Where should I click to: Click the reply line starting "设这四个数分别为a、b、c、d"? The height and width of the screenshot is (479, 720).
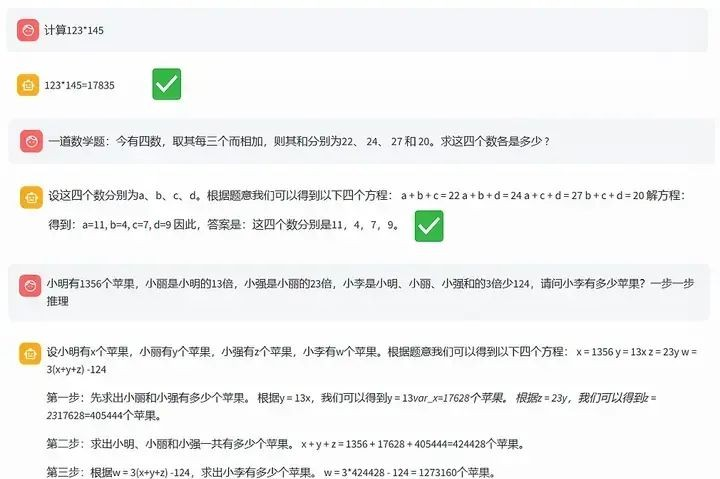(x=367, y=196)
